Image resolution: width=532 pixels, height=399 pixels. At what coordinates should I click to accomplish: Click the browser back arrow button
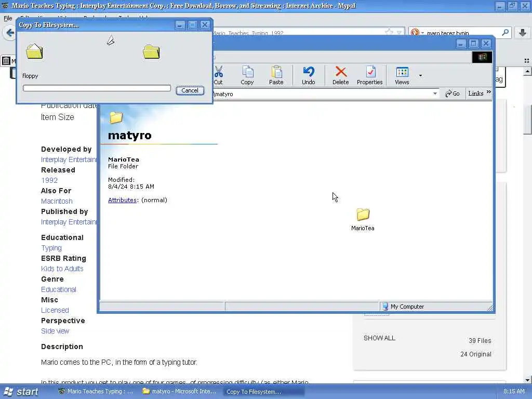[x=10, y=33]
